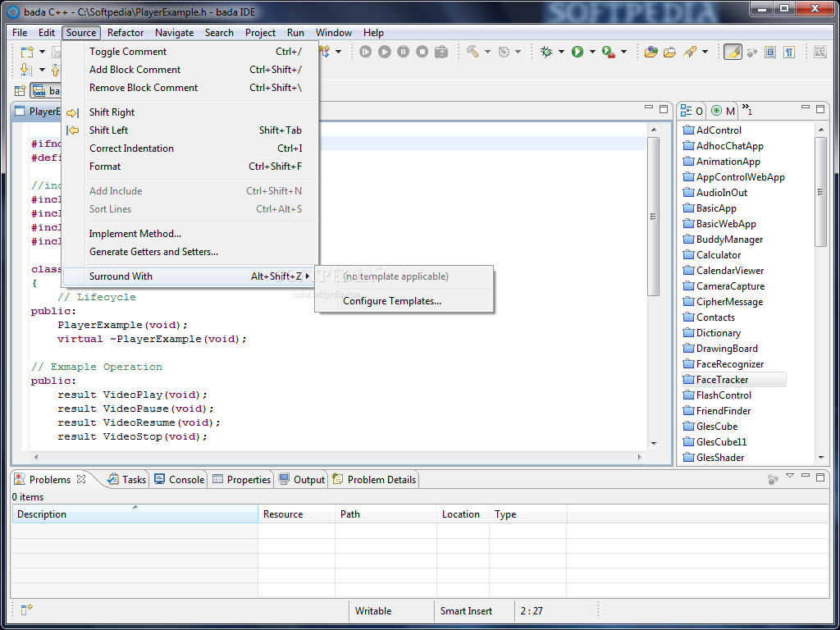Viewport: 840px width, 630px height.
Task: Choose Shift Right menu entry
Action: [190, 112]
